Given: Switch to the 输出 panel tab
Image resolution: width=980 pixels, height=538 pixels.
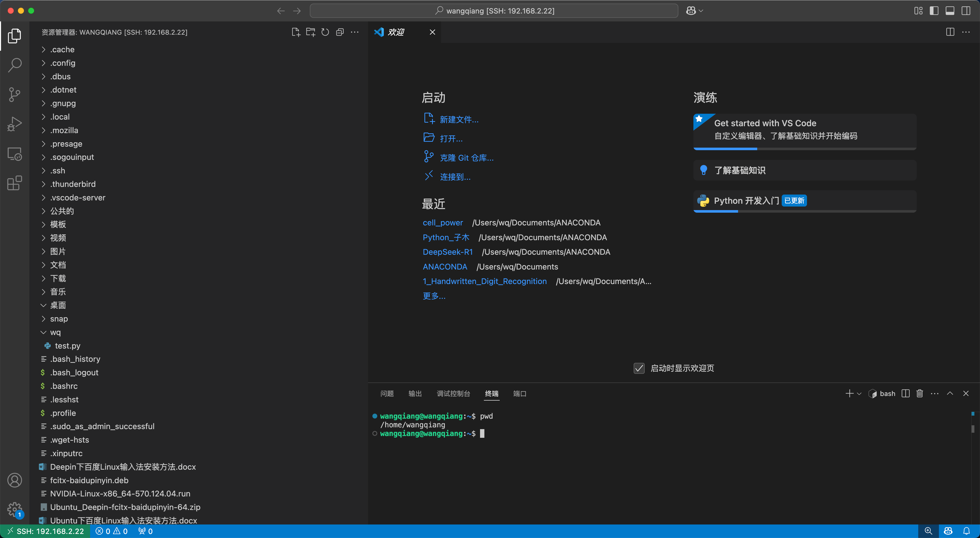Looking at the screenshot, I should 415,393.
